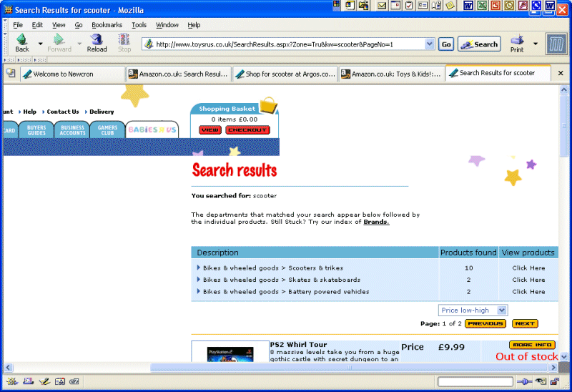The width and height of the screenshot is (572, 392).
Task: Click MORE INFO for PS2 Whirl Tour
Action: click(532, 345)
